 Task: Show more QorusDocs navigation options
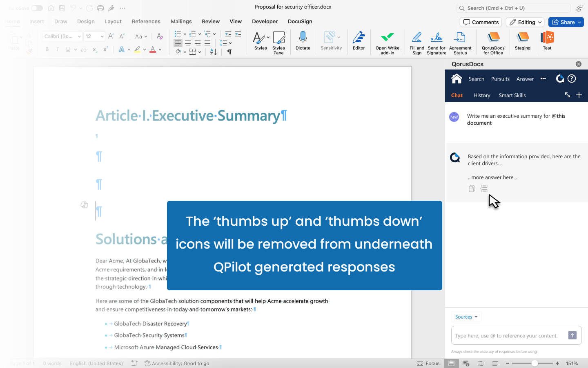[x=543, y=79]
